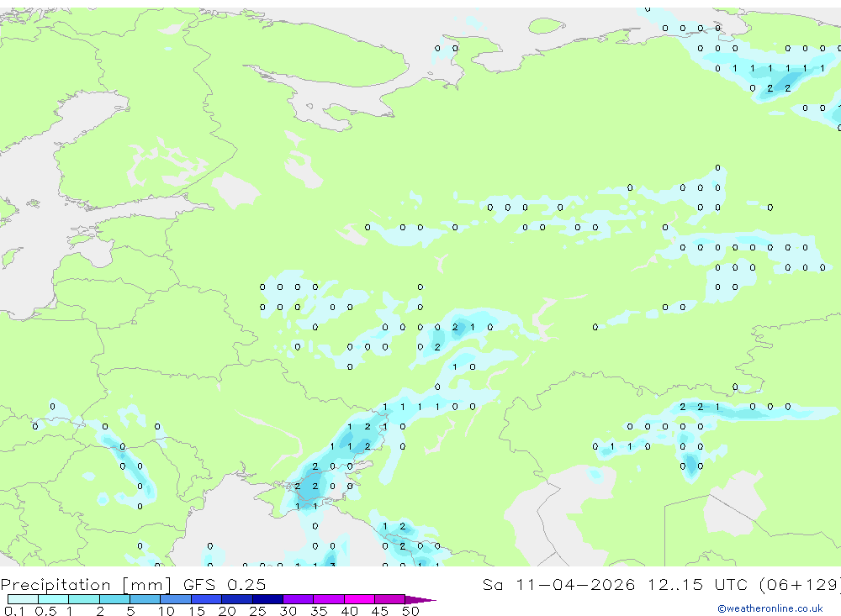Click legend scale label '0.5'
Viewport: 841px width, 616px height.
pyautogui.click(x=45, y=611)
